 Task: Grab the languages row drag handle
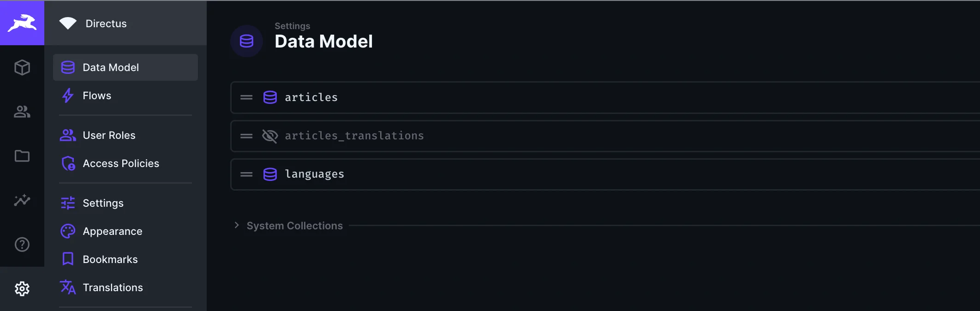[246, 174]
